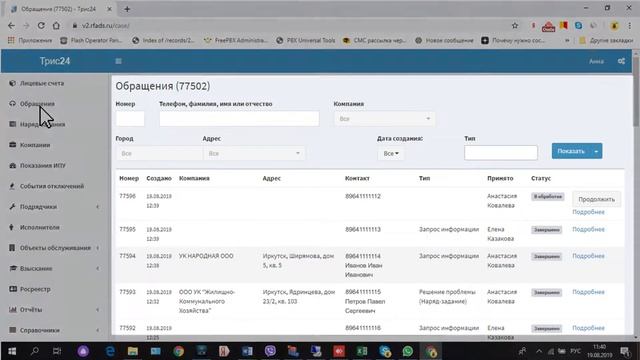The height and width of the screenshot is (360, 640).
Task: Click Исполнители person icon
Action: [11, 227]
